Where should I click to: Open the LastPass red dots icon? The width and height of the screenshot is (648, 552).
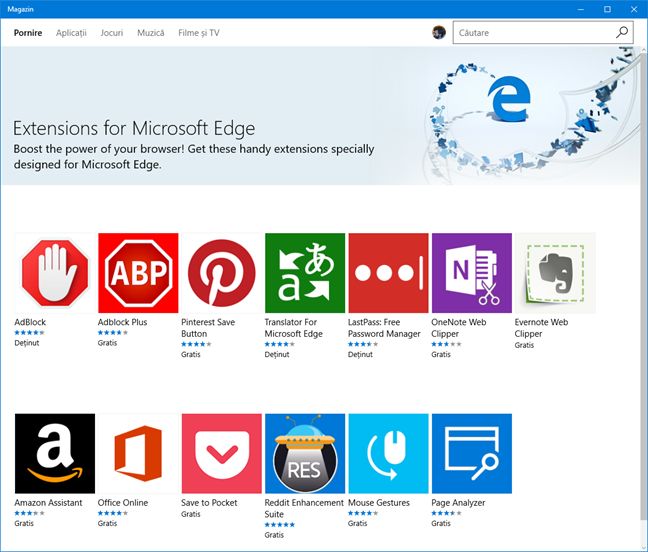pyautogui.click(x=388, y=273)
